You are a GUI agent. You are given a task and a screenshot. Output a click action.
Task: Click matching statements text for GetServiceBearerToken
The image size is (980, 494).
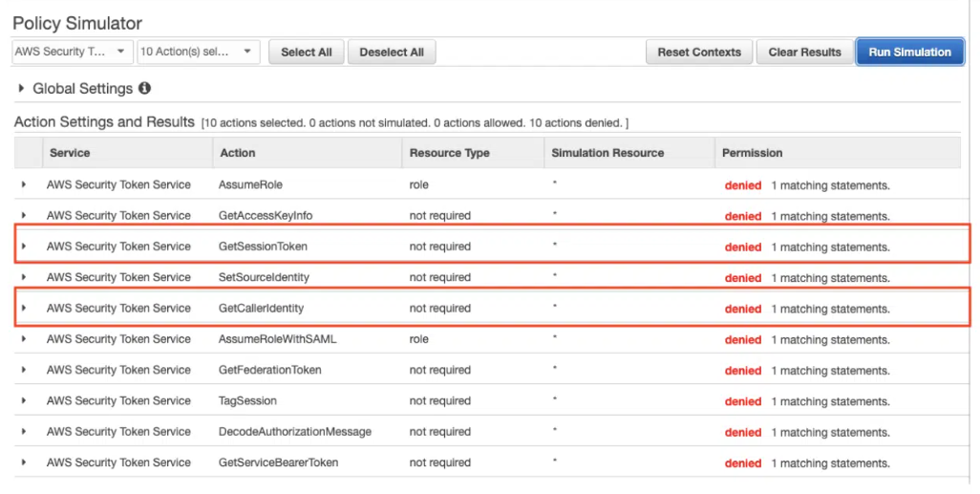pyautogui.click(x=830, y=463)
